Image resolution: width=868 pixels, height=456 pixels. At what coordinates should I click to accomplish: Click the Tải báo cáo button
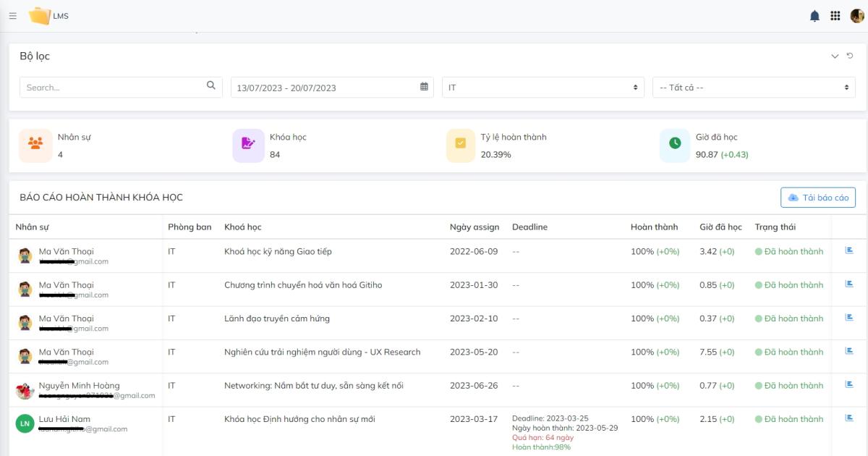[818, 198]
